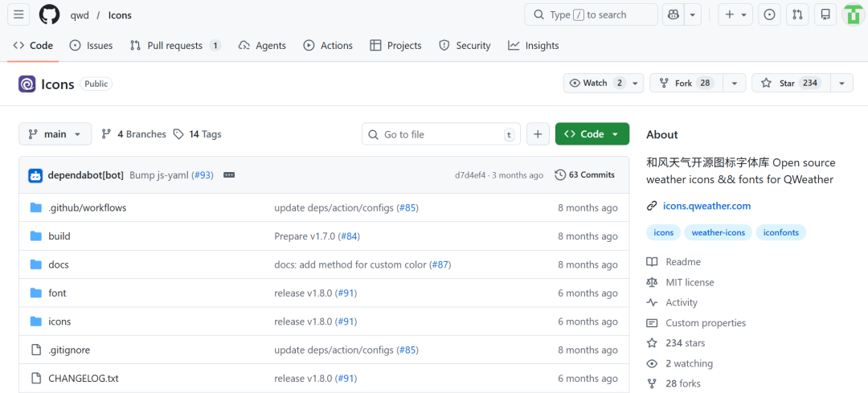Screen dimensions: 868x393
Task: View the 63 Commits history
Action: [585, 175]
